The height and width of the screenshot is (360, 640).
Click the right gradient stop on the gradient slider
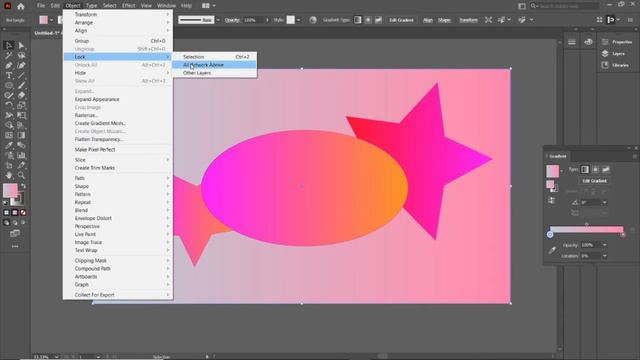tap(623, 235)
